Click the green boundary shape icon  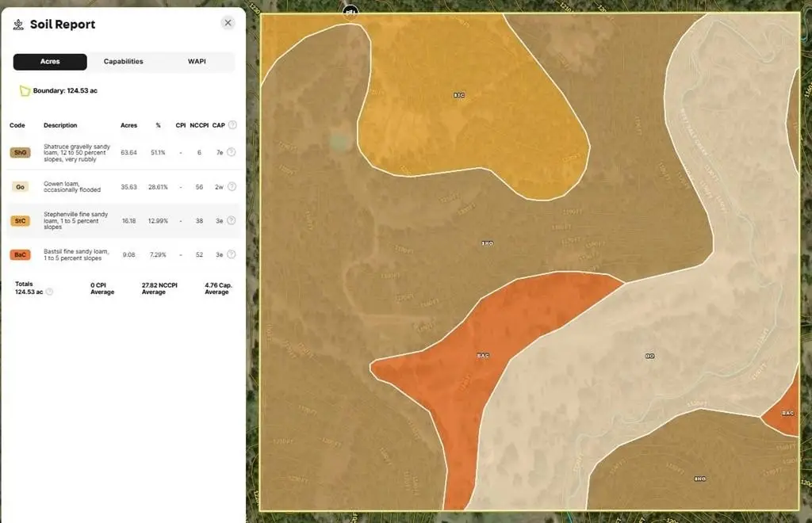click(x=25, y=91)
